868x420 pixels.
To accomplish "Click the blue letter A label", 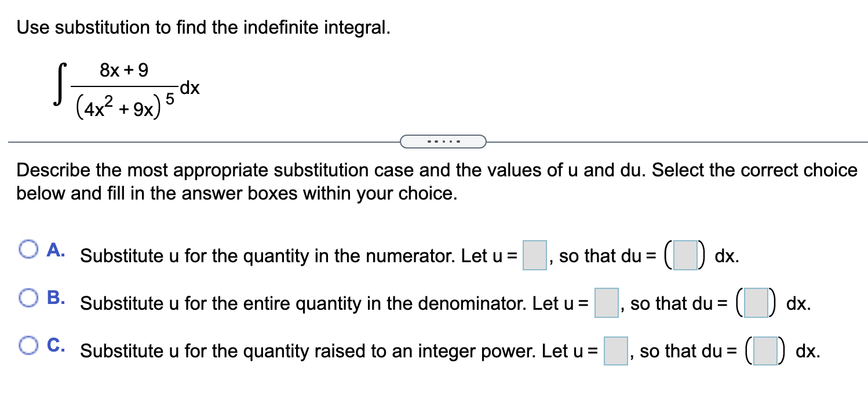I will [x=55, y=249].
